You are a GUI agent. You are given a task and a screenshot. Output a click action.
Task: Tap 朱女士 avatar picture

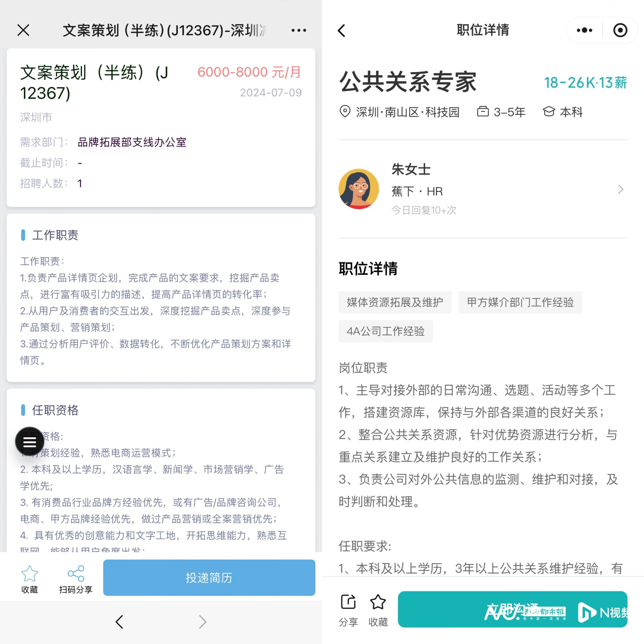coord(358,189)
